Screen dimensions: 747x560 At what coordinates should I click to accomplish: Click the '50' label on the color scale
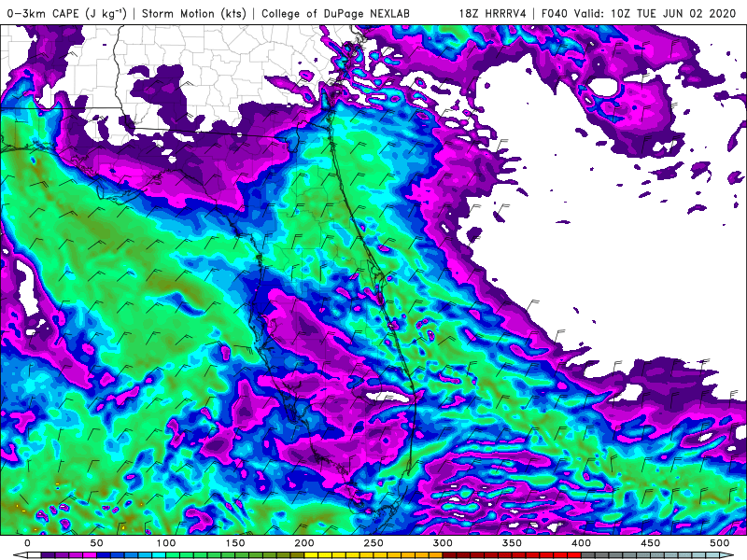point(96,543)
